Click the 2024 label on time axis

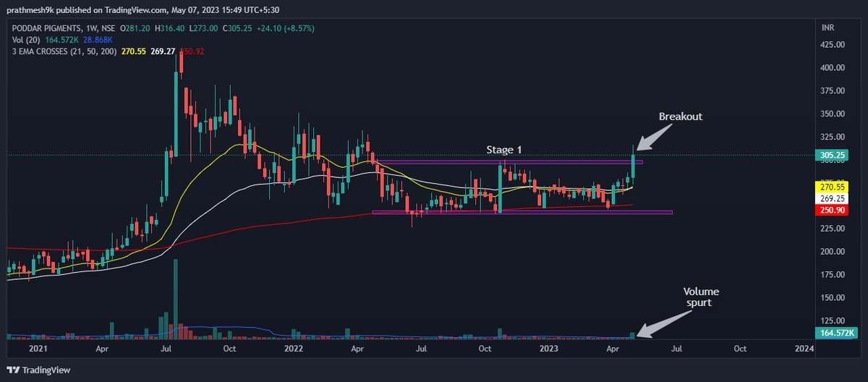click(x=804, y=348)
